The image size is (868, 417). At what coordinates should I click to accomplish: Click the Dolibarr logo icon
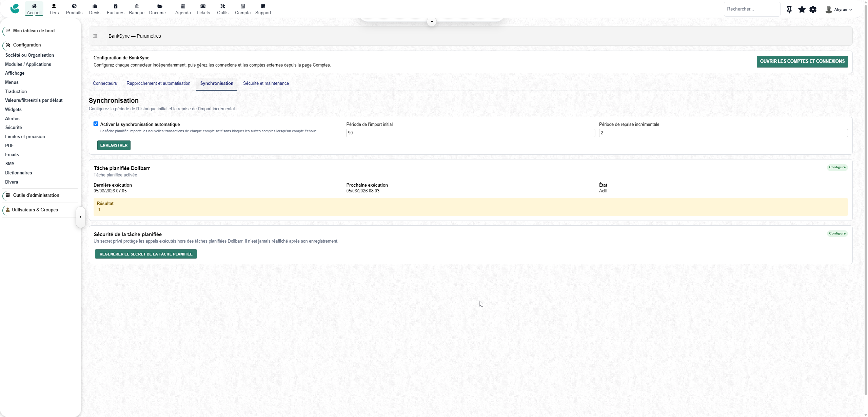tap(15, 9)
